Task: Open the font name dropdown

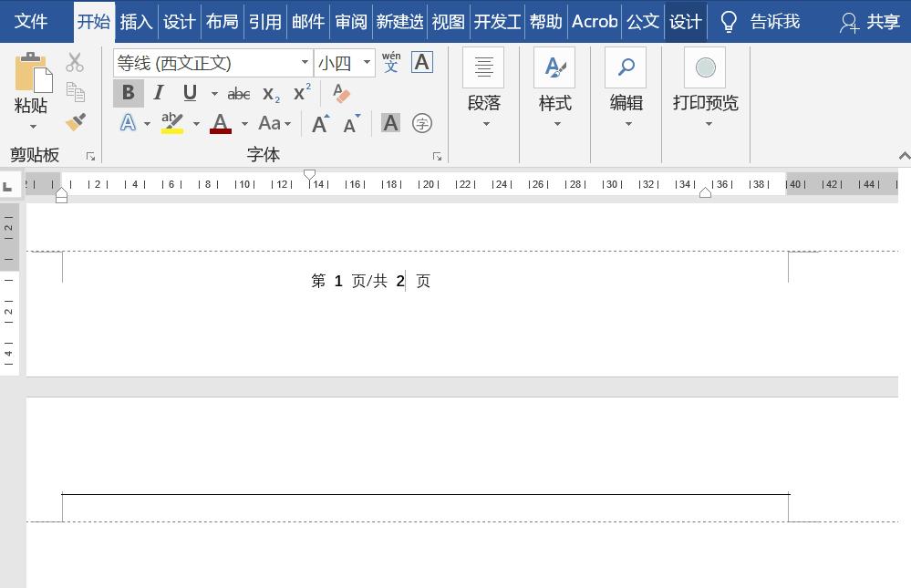Action: click(305, 63)
